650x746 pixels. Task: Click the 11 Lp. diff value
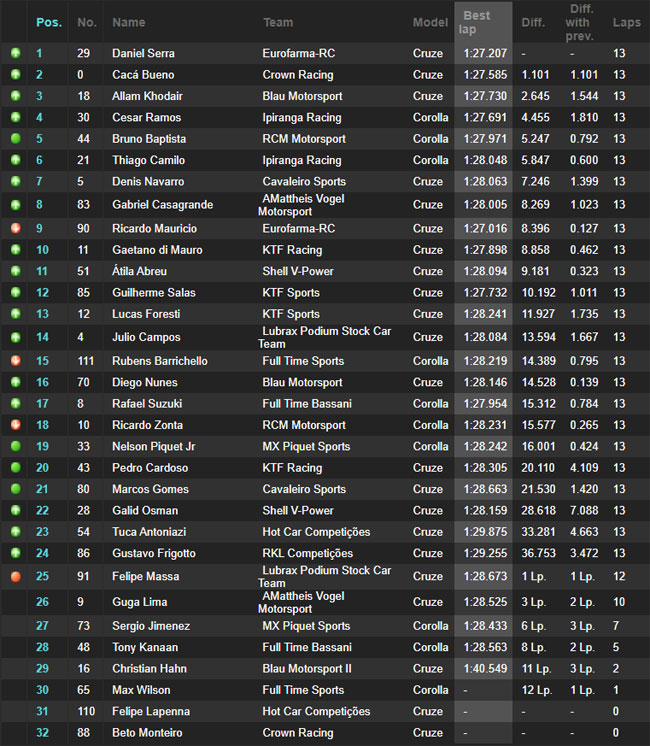click(536, 668)
